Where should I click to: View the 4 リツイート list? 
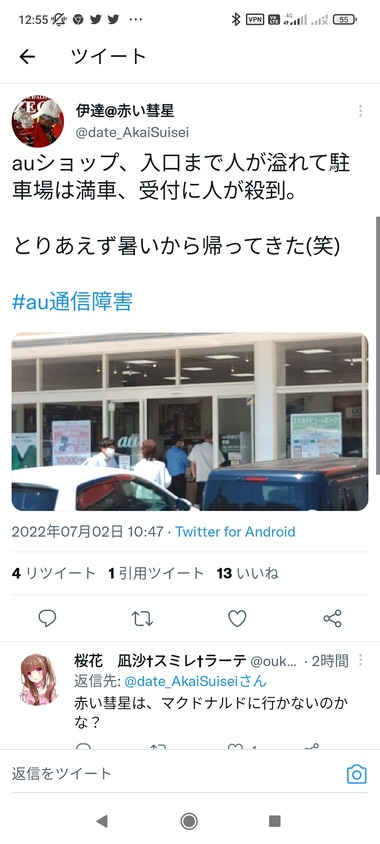tap(53, 573)
